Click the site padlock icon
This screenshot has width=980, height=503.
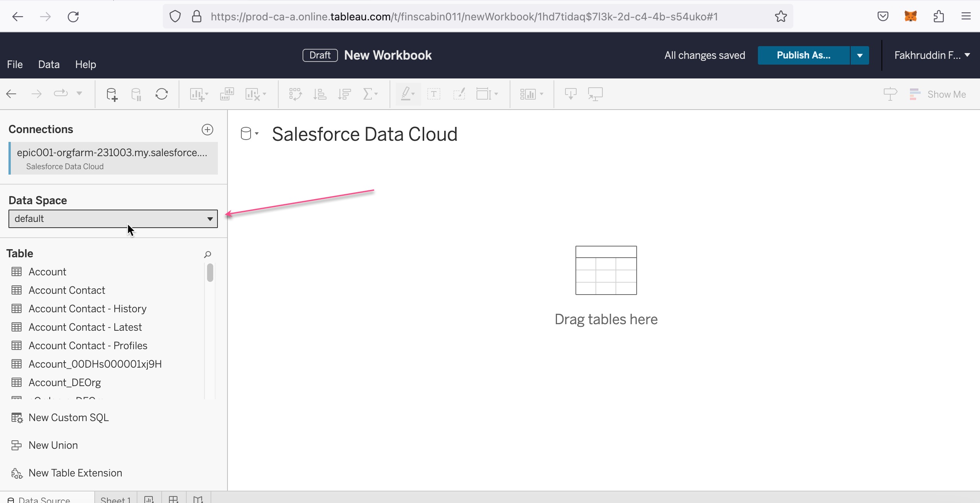(x=197, y=17)
